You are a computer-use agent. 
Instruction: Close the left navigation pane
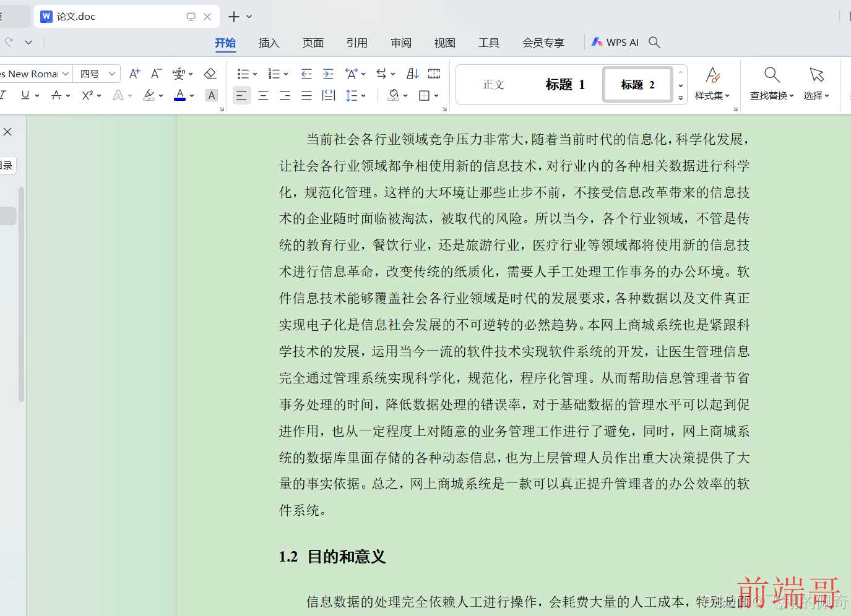pyautogui.click(x=7, y=132)
